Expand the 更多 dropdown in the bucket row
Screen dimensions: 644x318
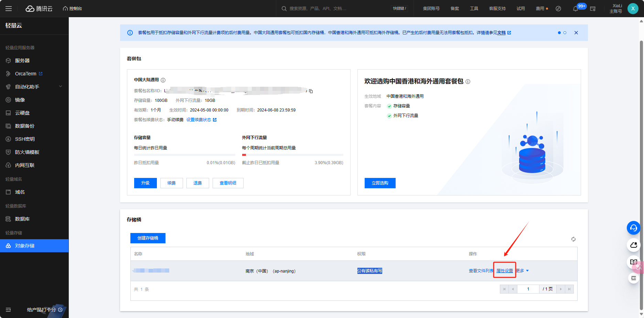522,271
